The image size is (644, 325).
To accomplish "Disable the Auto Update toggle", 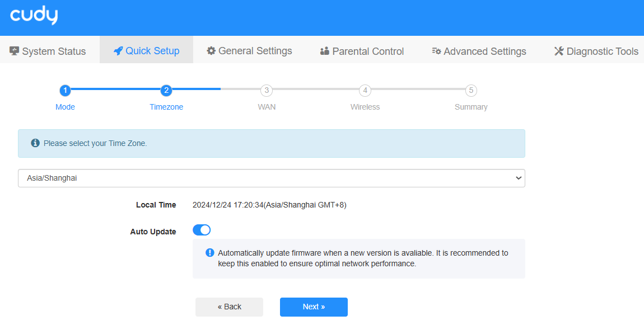I will 202,230.
